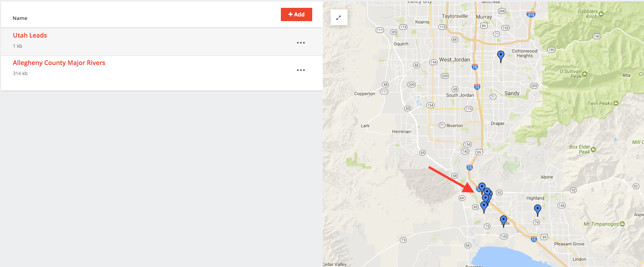Open the three-dot menu for Utah Leads
Image resolution: width=644 pixels, height=267 pixels.
coord(301,43)
